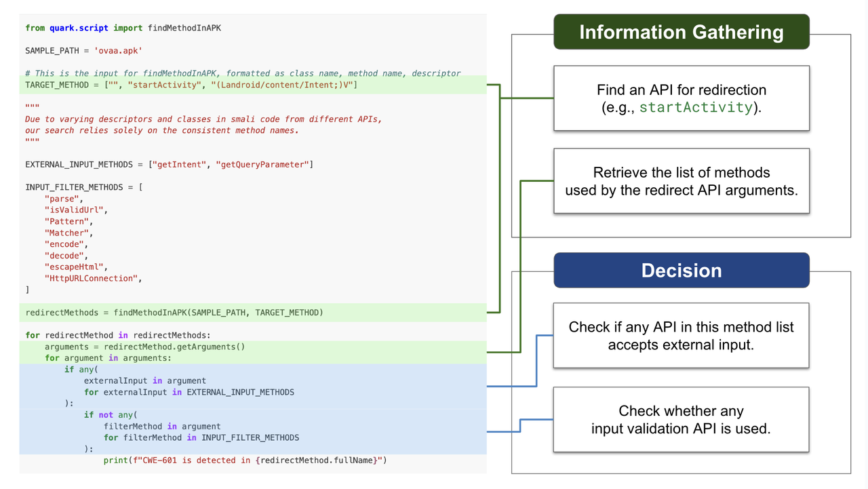Click 'arguments = redirectMethod.getArguments()' line

144,347
